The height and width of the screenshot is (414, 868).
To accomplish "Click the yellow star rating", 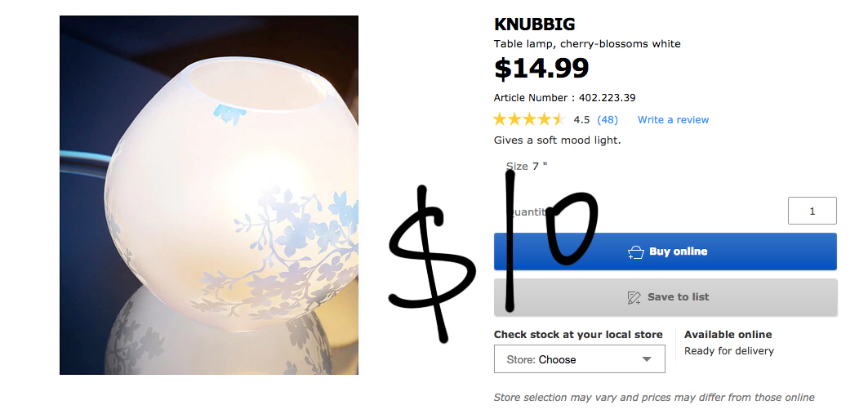I will coord(528,119).
